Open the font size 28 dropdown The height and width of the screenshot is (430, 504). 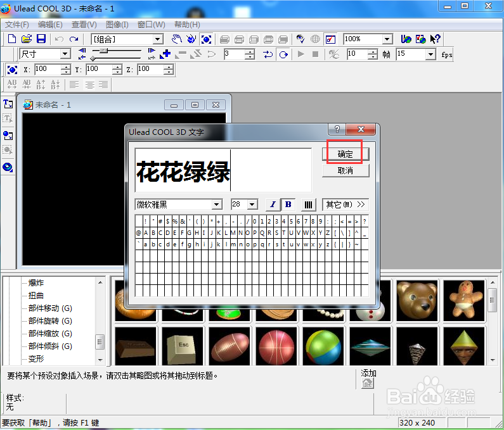click(252, 205)
